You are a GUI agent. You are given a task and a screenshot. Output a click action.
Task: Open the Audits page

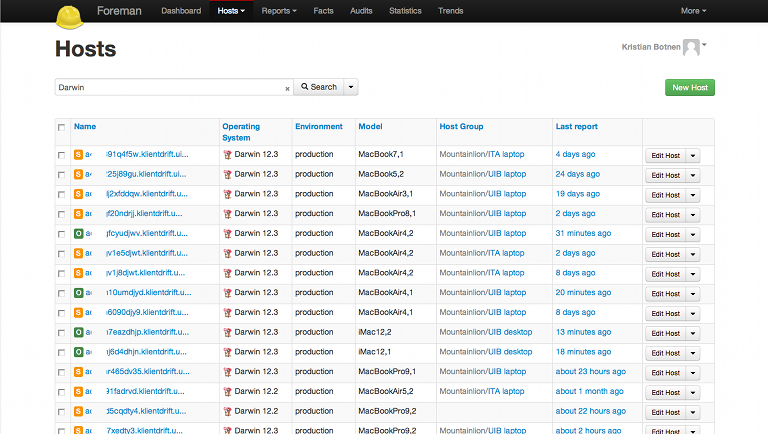[361, 11]
